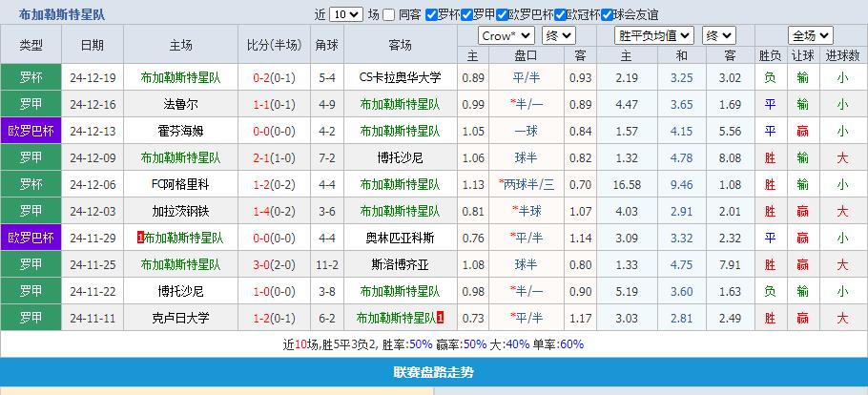Click green 罗杯 badge in 24-12-19 row
This screenshot has width=868, height=395.
pos(31,77)
